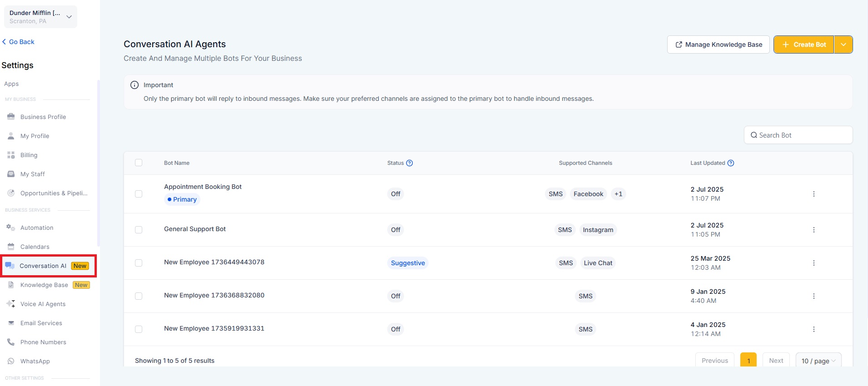
Task: Select New Employee 1736449443078 checkbox
Action: click(139, 263)
